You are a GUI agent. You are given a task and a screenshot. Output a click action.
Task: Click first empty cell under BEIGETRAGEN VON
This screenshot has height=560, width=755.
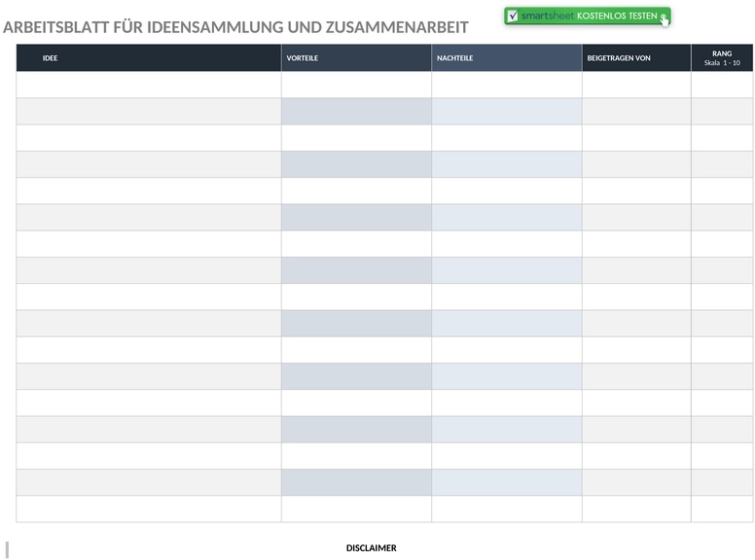pos(636,85)
